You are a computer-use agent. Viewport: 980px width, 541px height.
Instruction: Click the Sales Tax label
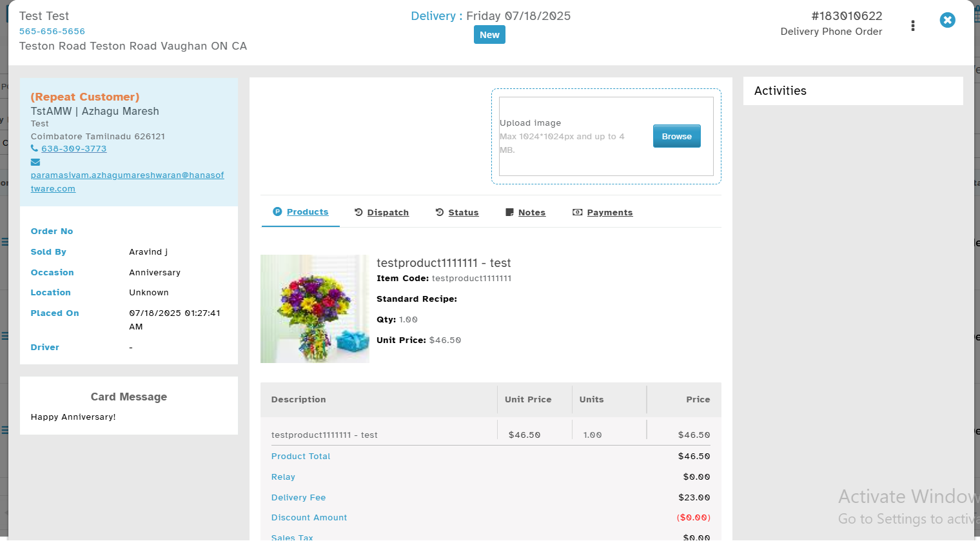292,537
